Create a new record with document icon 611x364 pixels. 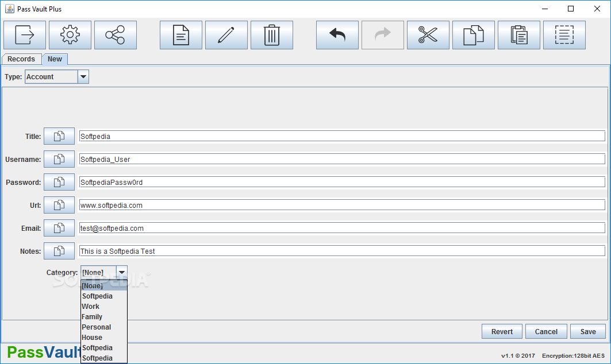pyautogui.click(x=181, y=35)
